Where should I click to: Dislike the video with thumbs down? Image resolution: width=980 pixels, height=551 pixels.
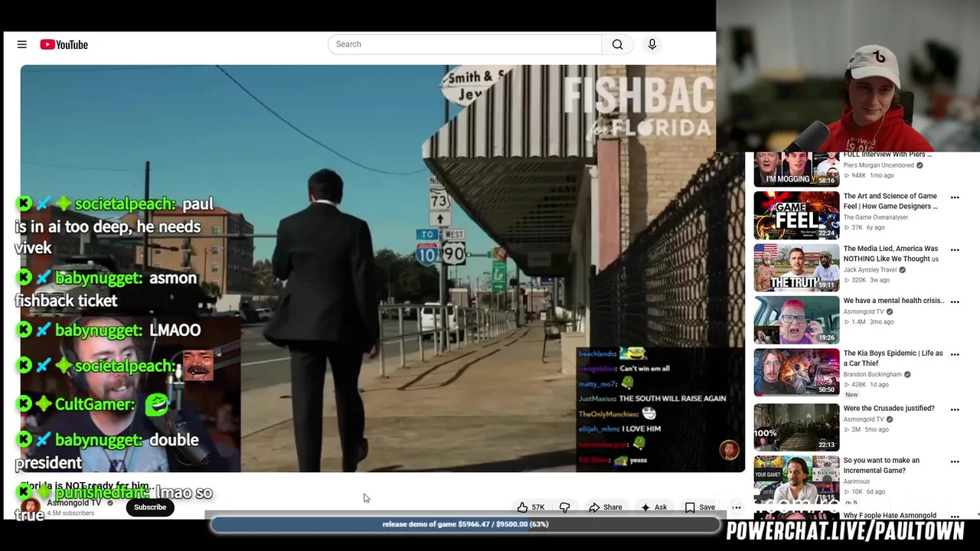click(565, 507)
